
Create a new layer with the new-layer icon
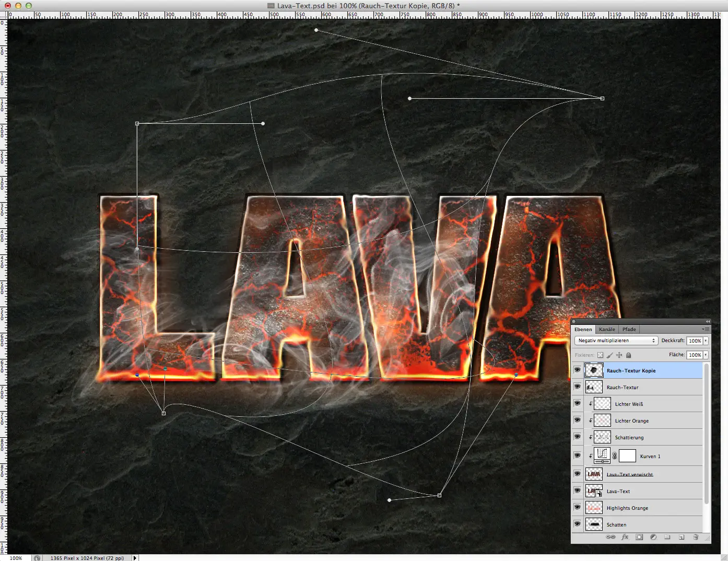(x=682, y=537)
